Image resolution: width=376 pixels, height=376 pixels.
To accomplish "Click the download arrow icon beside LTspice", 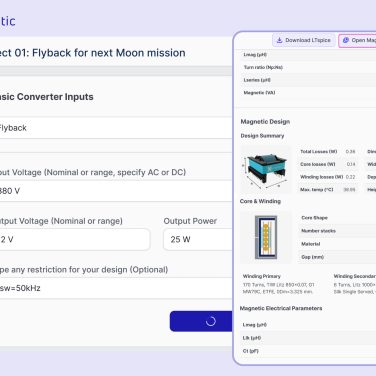I will [279, 40].
